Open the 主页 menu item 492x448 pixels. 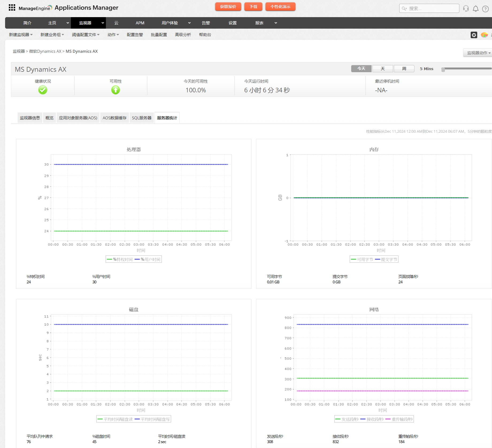[x=52, y=23]
